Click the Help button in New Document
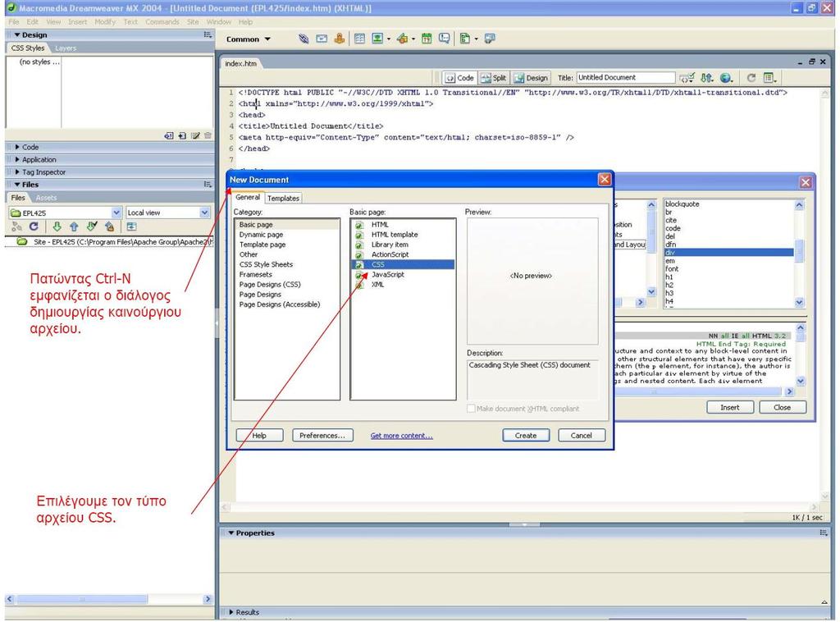Image resolution: width=840 pixels, height=622 pixels. coord(259,436)
